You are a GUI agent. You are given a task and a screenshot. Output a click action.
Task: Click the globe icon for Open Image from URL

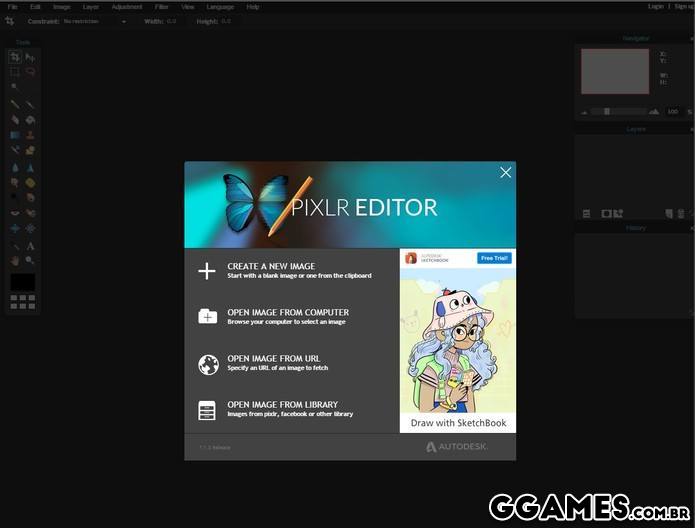tap(207, 364)
